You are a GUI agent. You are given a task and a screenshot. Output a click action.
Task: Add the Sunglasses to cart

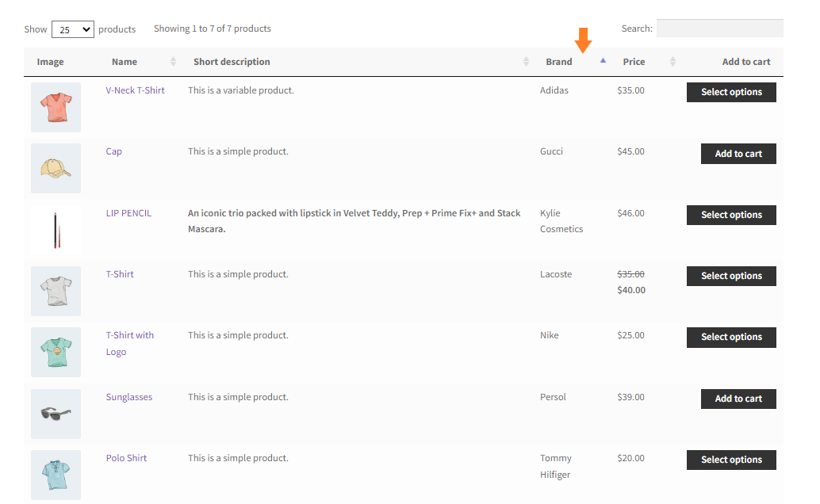click(738, 399)
